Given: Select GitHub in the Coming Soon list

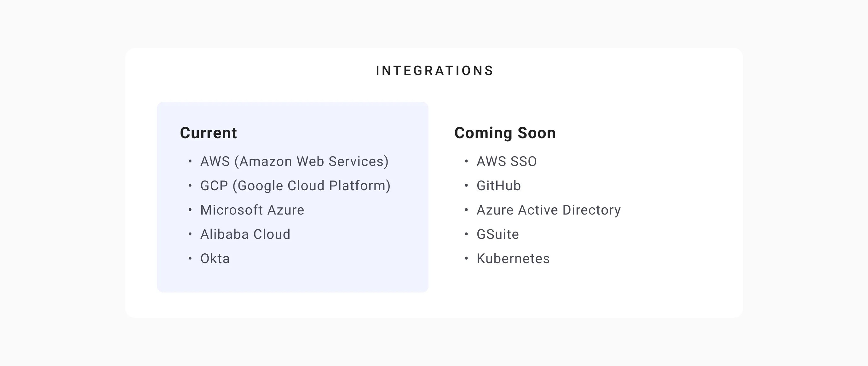Looking at the screenshot, I should click(x=498, y=185).
